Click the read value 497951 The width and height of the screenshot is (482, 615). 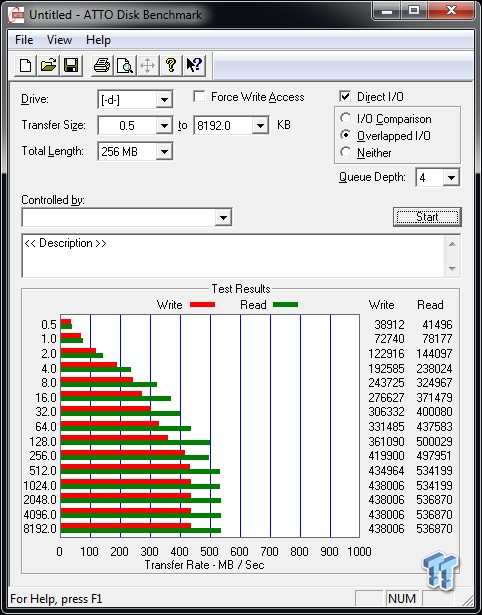pos(434,456)
